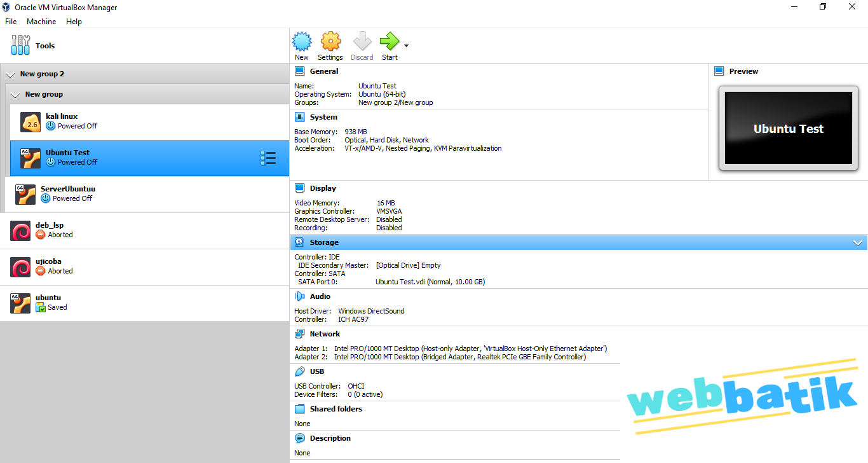Click Graphics Controller VMSVGA value
868x463 pixels.
click(389, 211)
